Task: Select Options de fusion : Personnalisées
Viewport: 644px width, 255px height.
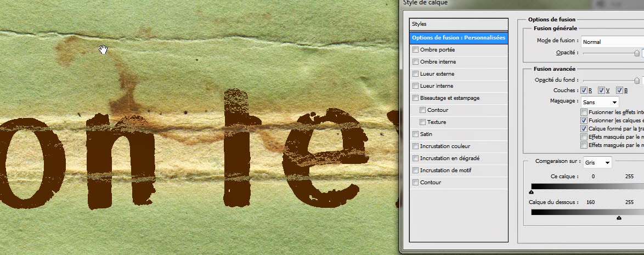Action: click(x=459, y=38)
